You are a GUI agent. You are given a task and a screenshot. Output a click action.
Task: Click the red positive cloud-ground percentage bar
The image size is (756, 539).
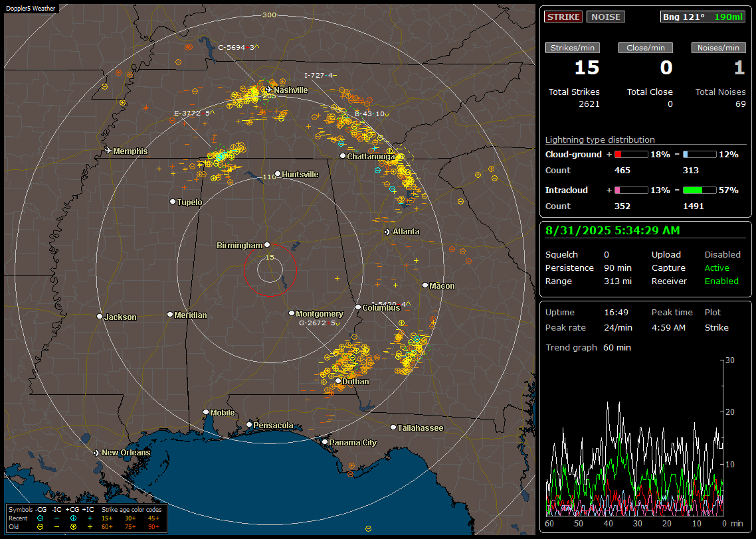(631, 155)
